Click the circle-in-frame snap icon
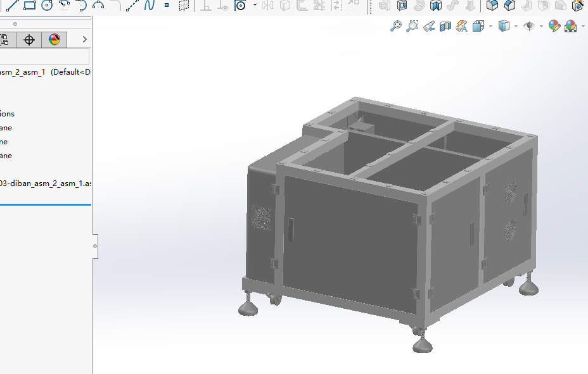 (x=240, y=5)
